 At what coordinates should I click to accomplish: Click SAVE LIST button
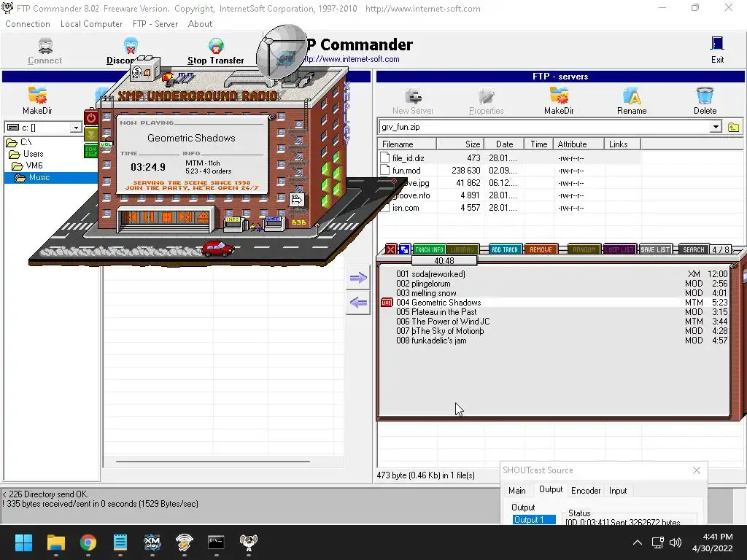coord(655,249)
